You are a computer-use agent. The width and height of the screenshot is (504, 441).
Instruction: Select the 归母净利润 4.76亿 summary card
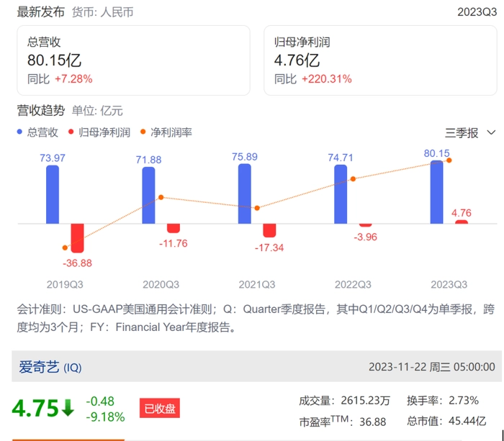pyautogui.click(x=380, y=60)
